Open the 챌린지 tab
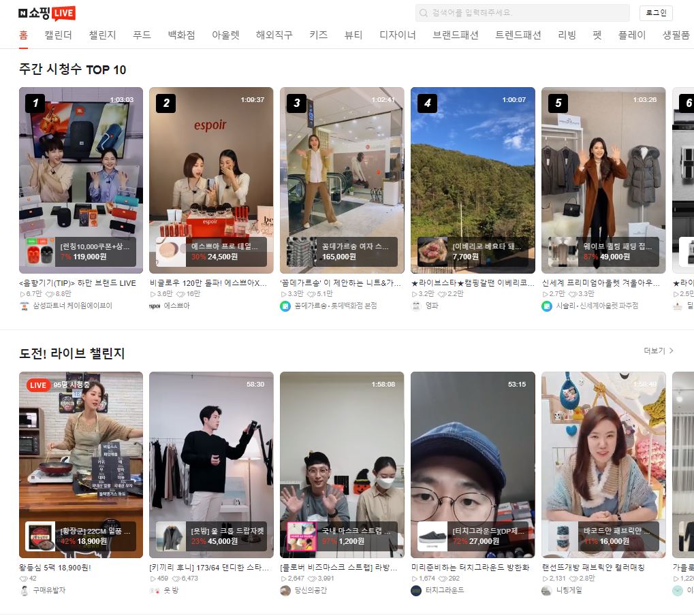694x616 pixels. click(102, 35)
